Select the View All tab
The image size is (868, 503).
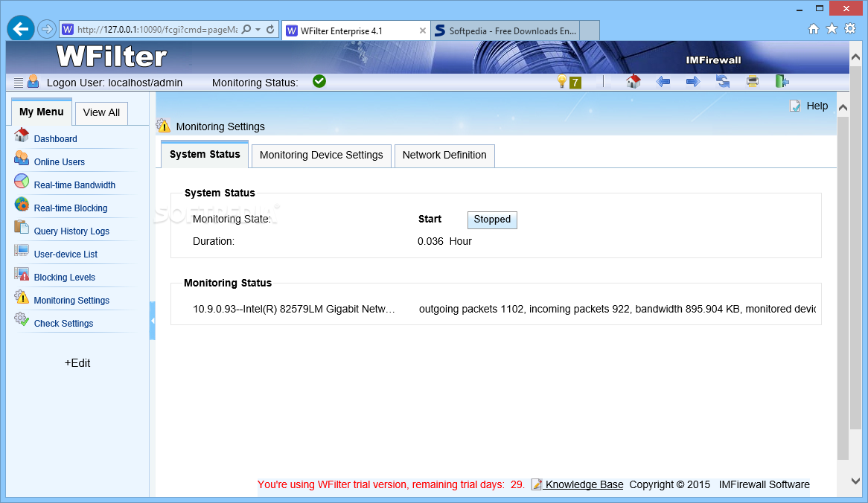(x=101, y=113)
